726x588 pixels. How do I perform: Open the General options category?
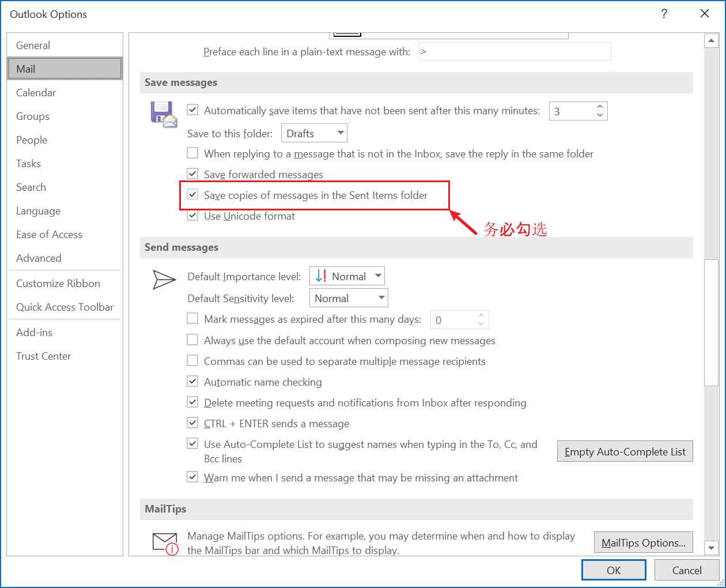65,45
